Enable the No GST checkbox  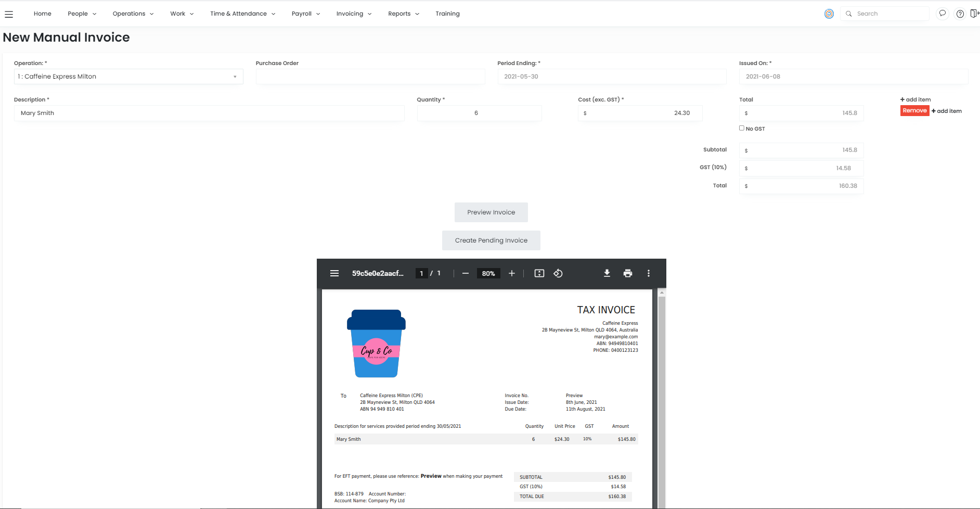tap(742, 128)
